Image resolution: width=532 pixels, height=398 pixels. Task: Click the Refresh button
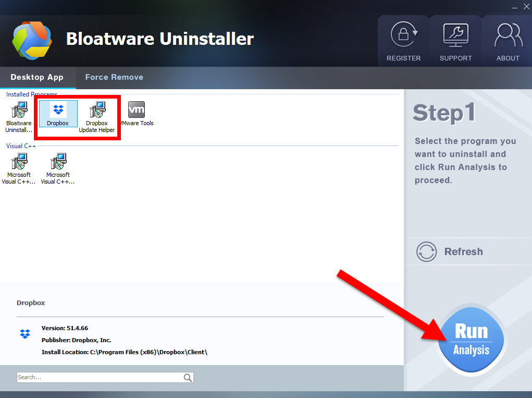[450, 251]
